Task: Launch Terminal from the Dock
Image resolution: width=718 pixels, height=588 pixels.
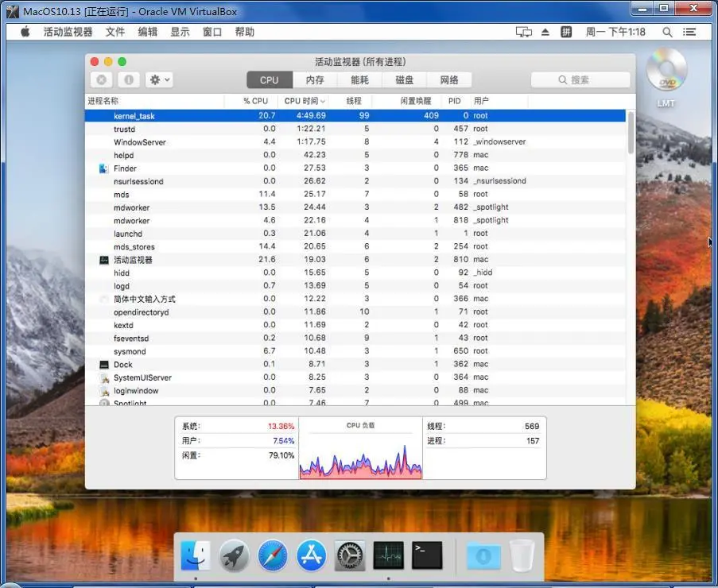Action: click(427, 555)
